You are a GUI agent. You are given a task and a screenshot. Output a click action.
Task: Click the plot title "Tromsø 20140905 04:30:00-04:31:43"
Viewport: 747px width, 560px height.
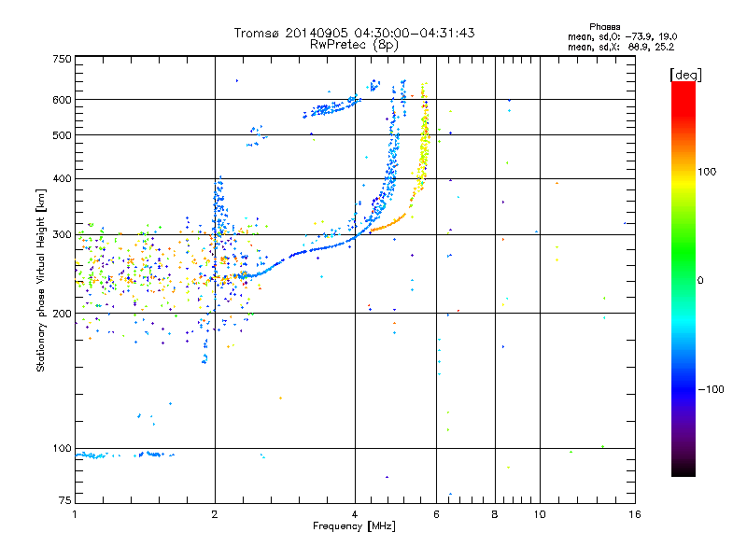354,33
